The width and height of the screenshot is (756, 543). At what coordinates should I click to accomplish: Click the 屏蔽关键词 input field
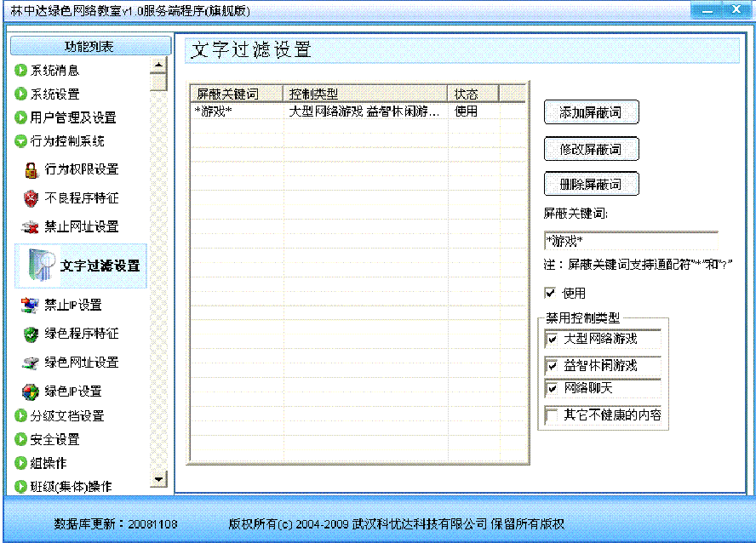tap(630, 240)
